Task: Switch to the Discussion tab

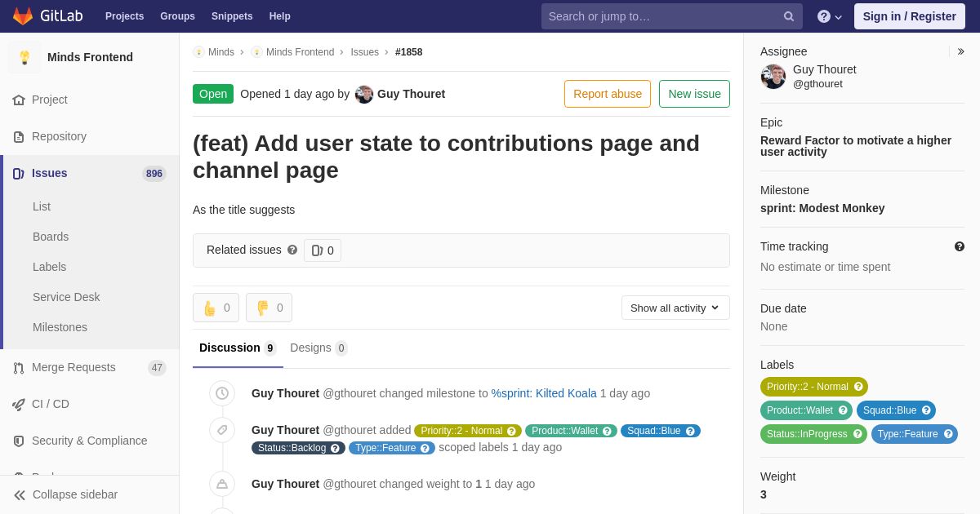Action: tap(238, 348)
